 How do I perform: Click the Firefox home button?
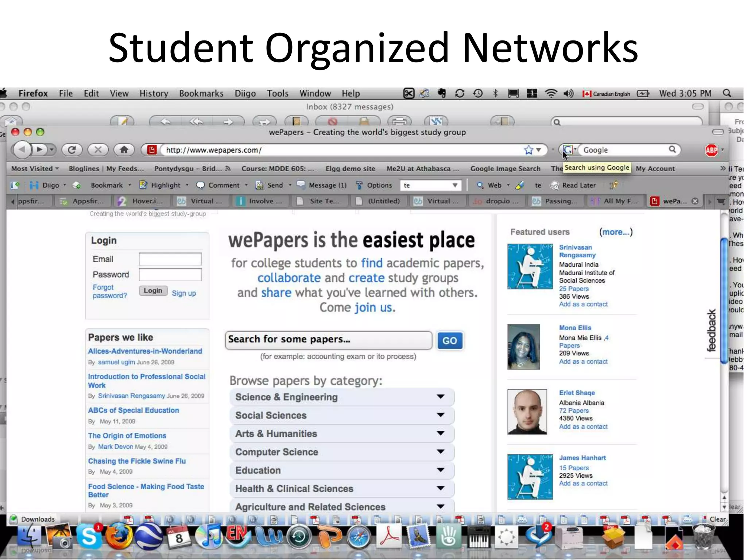[124, 150]
